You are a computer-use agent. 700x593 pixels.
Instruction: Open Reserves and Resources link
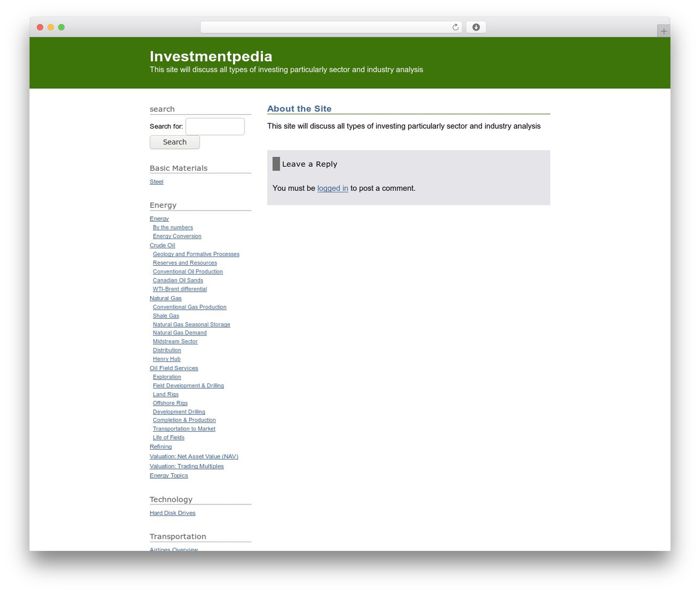185,263
